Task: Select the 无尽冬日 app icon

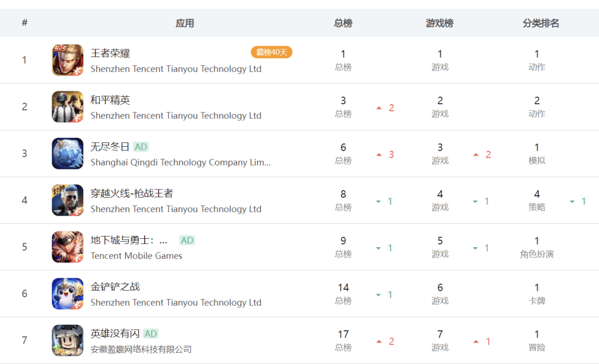Action: (68, 153)
